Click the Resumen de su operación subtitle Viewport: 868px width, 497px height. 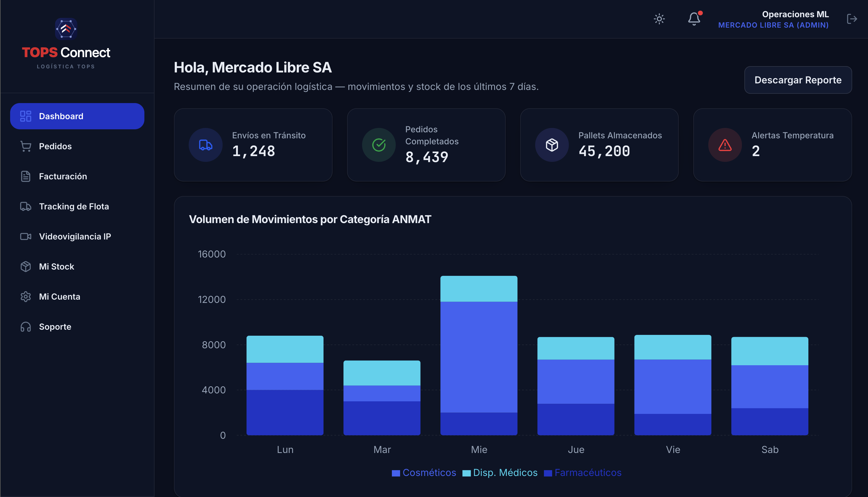(356, 87)
